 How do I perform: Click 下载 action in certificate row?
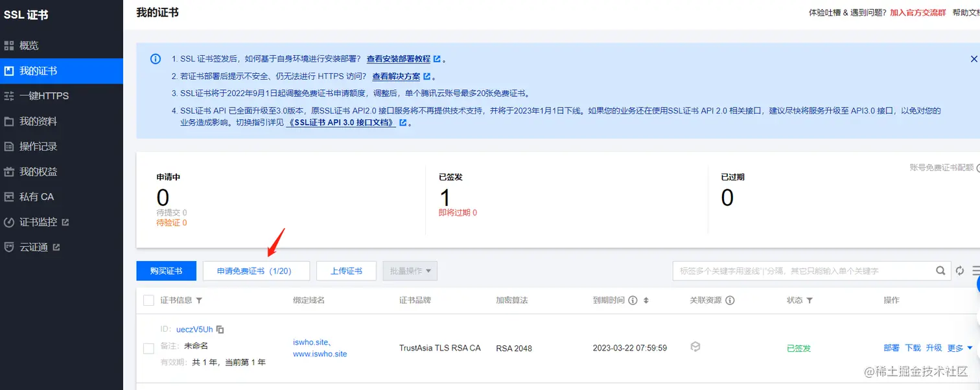(913, 348)
